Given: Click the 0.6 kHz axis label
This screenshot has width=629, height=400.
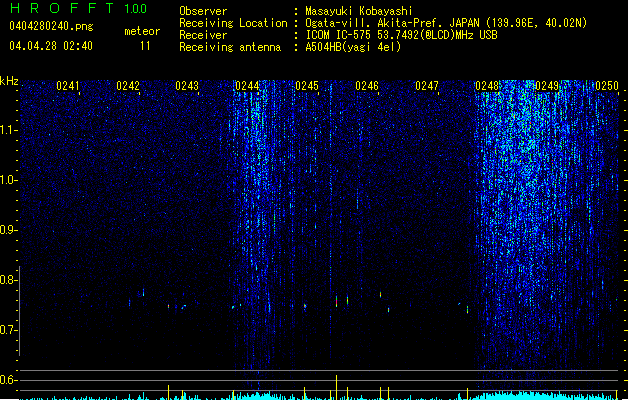Looking at the screenshot, I should (x=8, y=380).
